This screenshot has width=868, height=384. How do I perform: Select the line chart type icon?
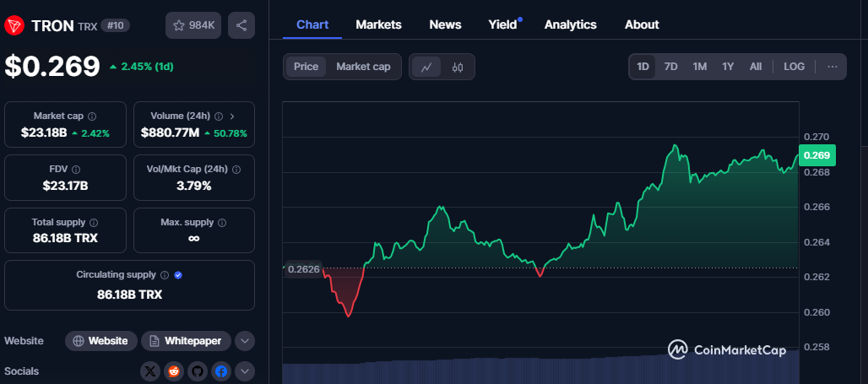426,67
